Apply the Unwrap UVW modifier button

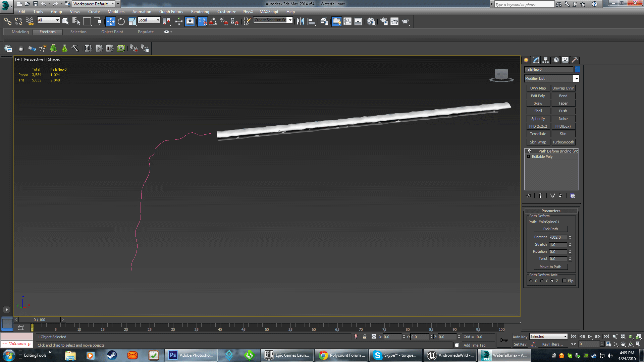pyautogui.click(x=563, y=88)
